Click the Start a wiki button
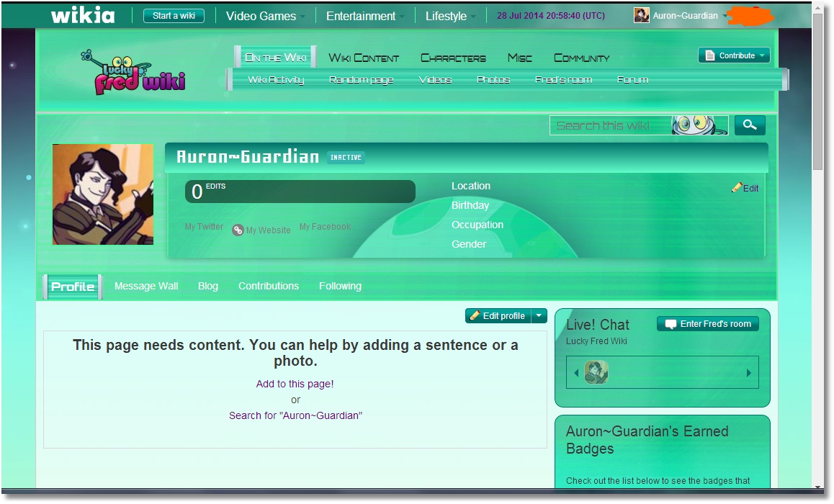The height and width of the screenshot is (504, 834). click(x=174, y=16)
